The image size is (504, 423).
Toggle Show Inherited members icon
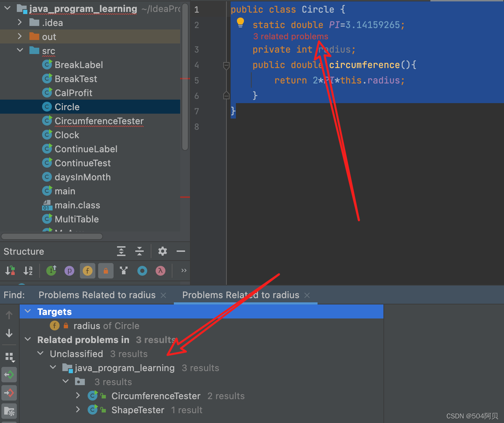click(x=52, y=270)
